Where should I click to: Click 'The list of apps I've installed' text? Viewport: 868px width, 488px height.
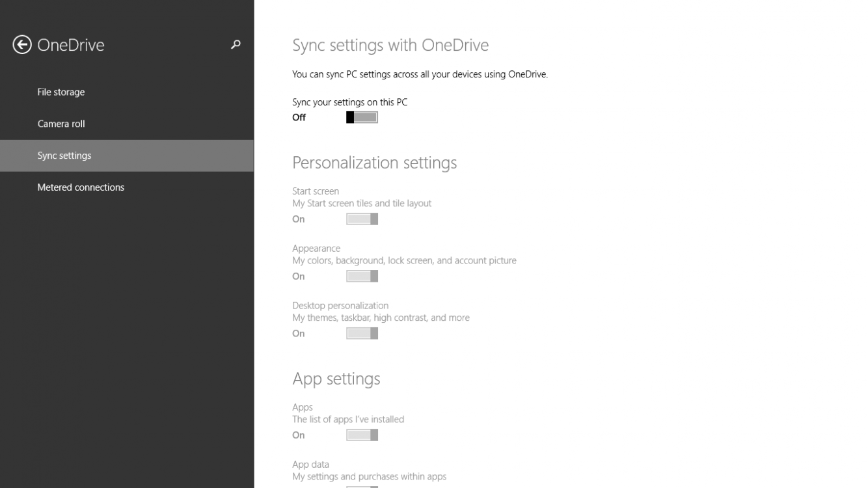tap(348, 419)
